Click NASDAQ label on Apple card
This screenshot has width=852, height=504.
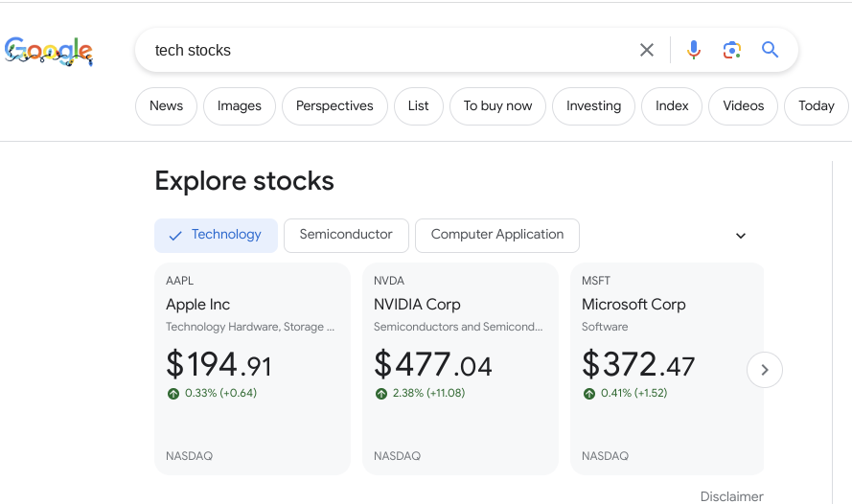pos(189,456)
